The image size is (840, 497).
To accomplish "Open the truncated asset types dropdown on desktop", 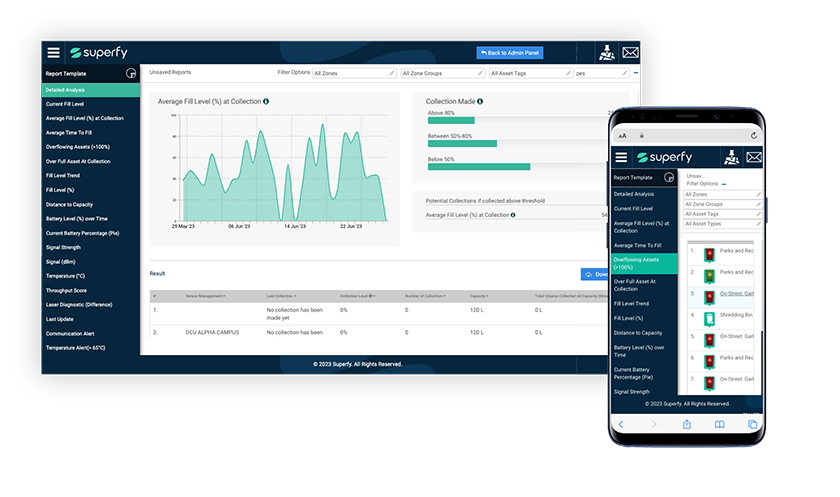I will click(602, 73).
